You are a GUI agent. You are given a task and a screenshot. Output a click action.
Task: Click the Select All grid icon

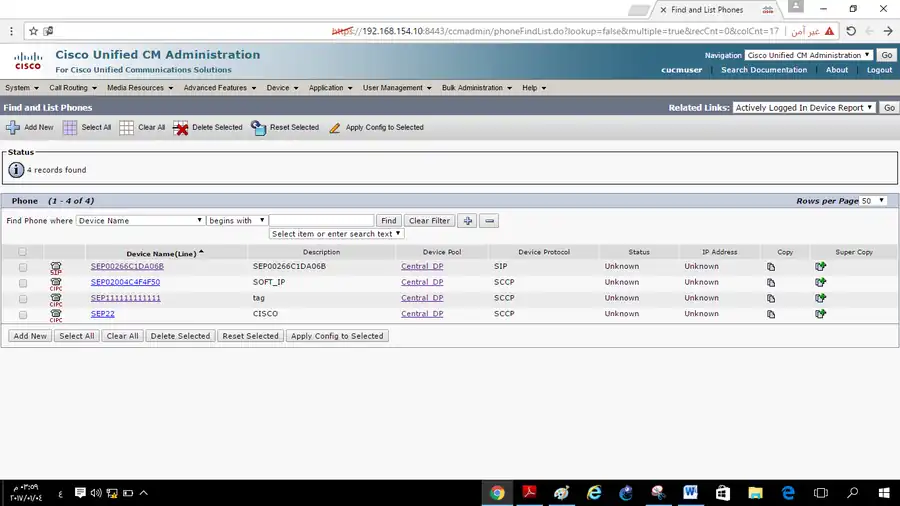(x=69, y=127)
